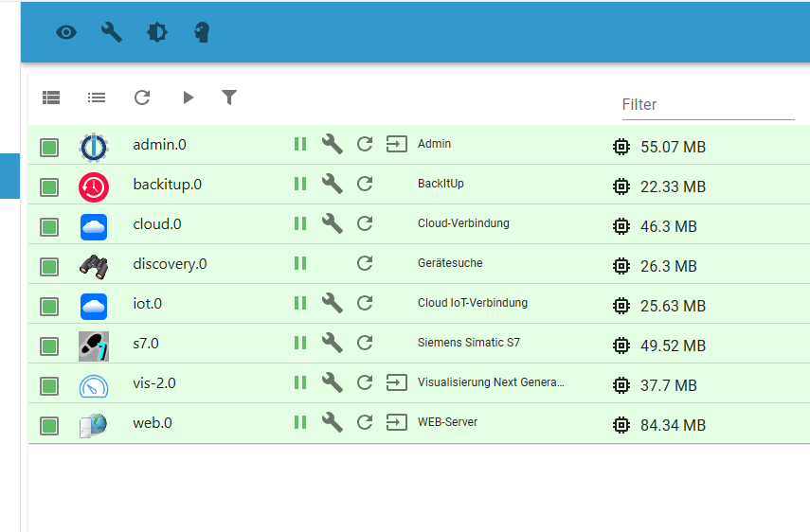Open the web.0 web link icon
Image resolution: width=810 pixels, height=532 pixels.
pyautogui.click(x=397, y=422)
